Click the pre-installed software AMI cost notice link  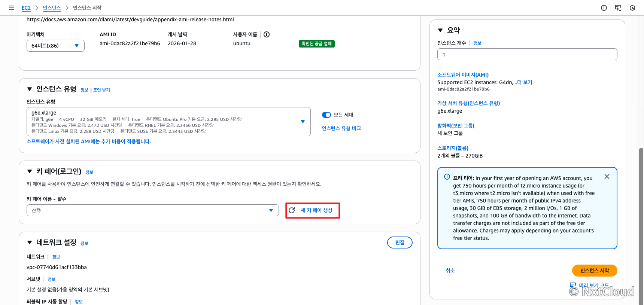[x=89, y=141]
